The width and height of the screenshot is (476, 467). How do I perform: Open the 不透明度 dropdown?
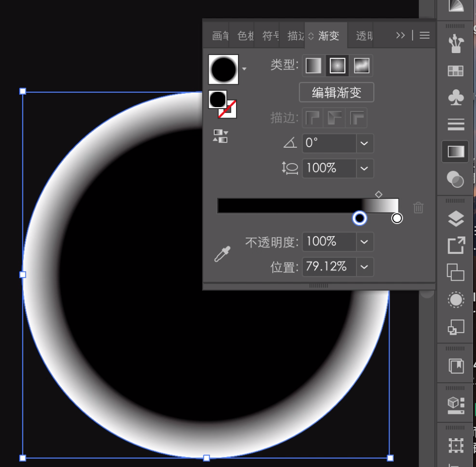pyautogui.click(x=364, y=241)
